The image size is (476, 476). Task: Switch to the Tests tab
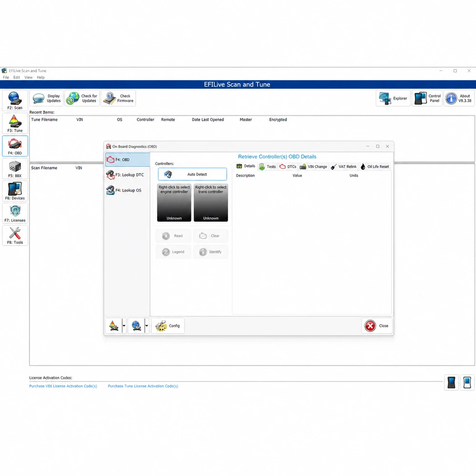pos(268,167)
